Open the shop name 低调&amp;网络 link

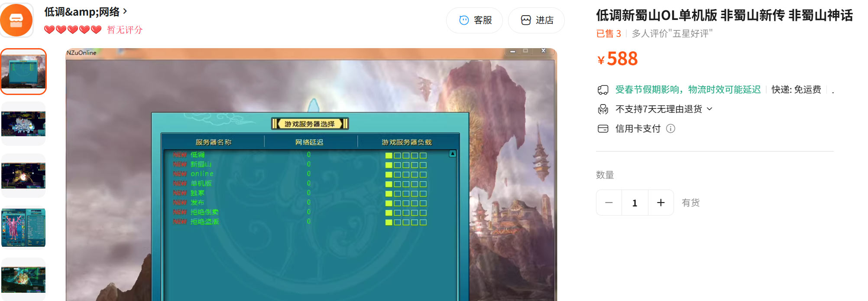[82, 12]
